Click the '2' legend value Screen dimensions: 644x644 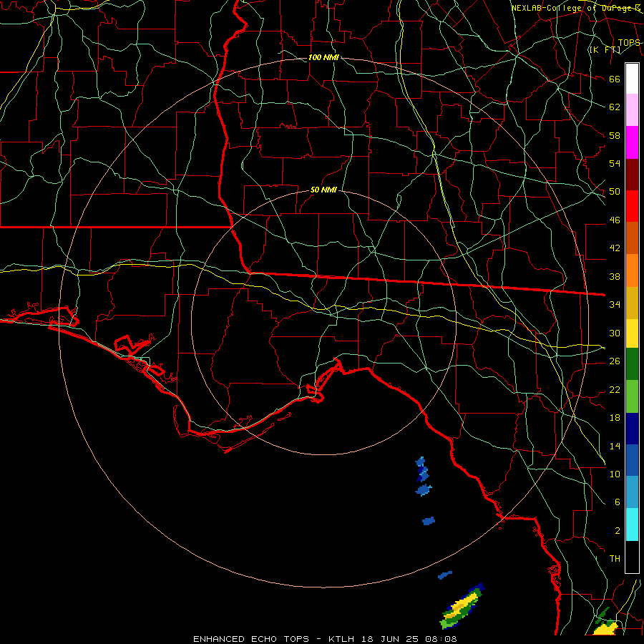(617, 531)
